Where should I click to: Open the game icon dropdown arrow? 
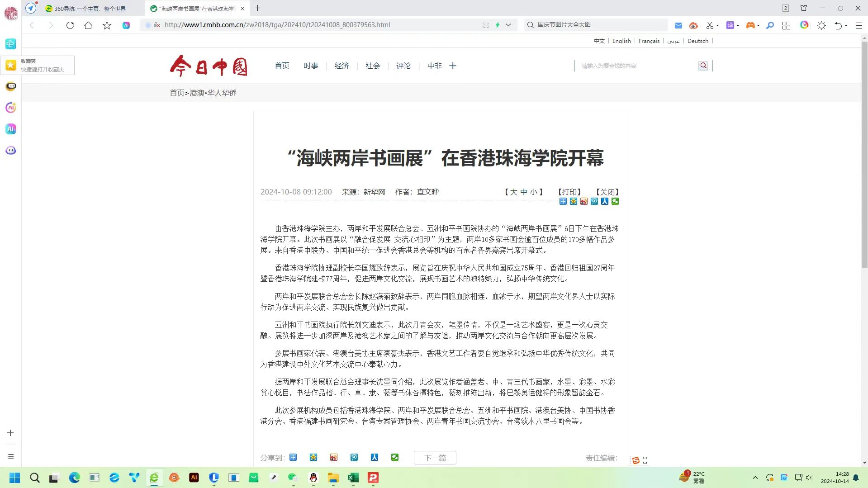tap(758, 26)
